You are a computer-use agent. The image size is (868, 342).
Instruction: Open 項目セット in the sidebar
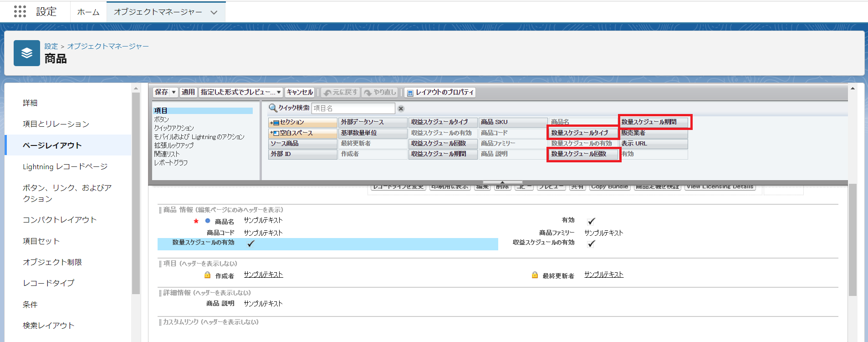click(x=41, y=241)
